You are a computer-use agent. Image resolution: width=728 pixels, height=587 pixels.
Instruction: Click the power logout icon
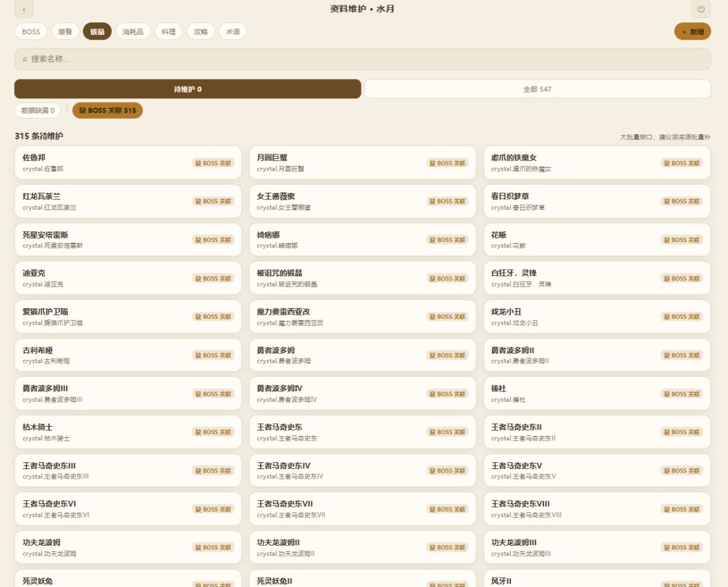pyautogui.click(x=700, y=9)
